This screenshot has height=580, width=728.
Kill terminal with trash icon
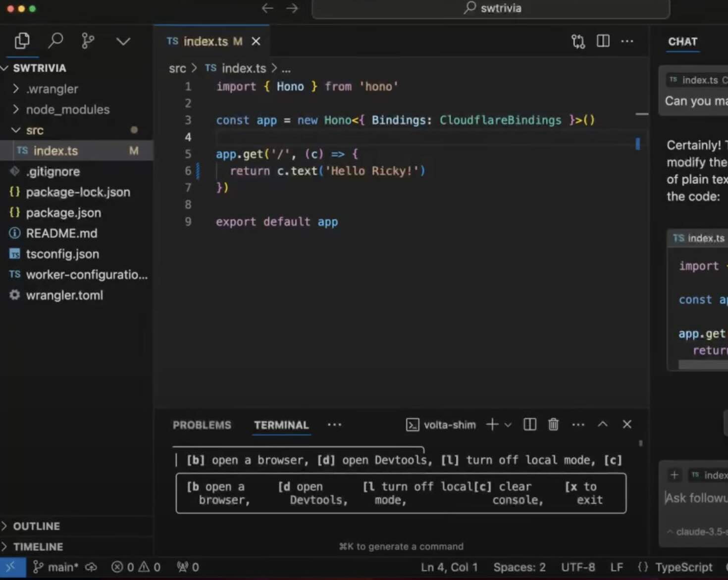point(553,424)
